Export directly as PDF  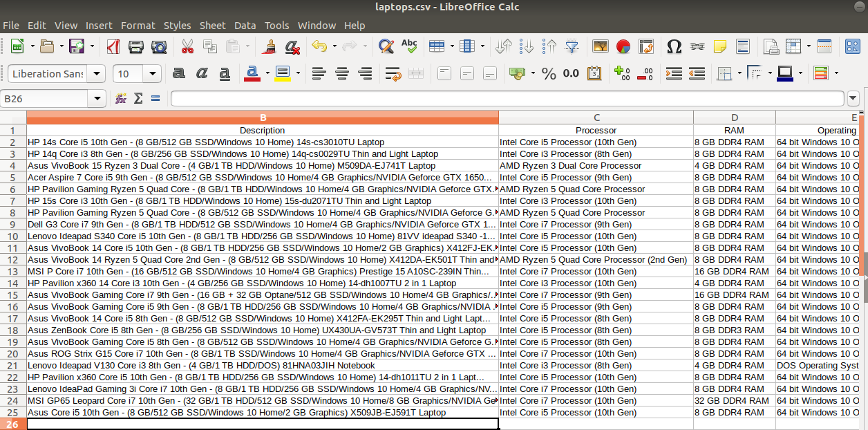click(113, 46)
